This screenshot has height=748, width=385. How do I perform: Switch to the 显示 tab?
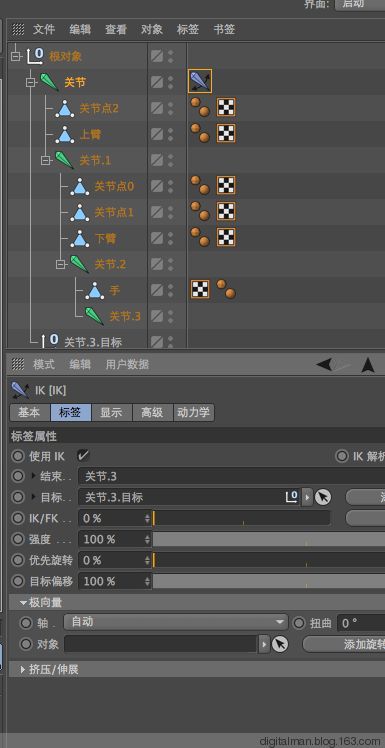111,413
